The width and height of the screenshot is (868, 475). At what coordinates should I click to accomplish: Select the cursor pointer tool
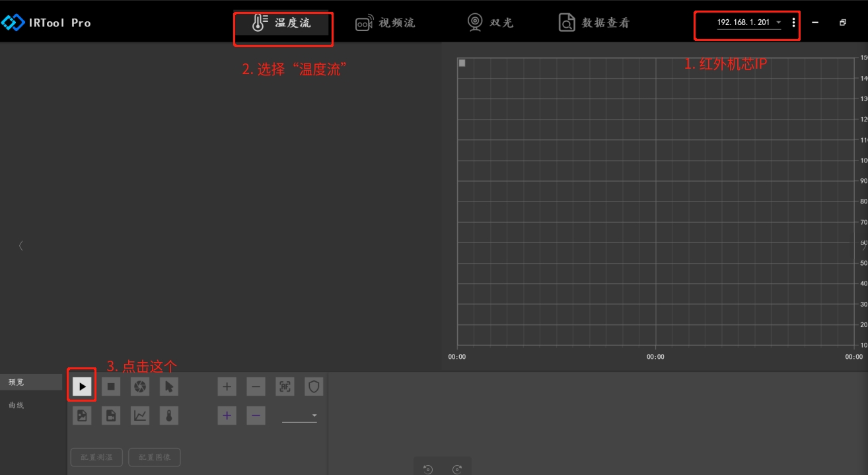point(169,386)
